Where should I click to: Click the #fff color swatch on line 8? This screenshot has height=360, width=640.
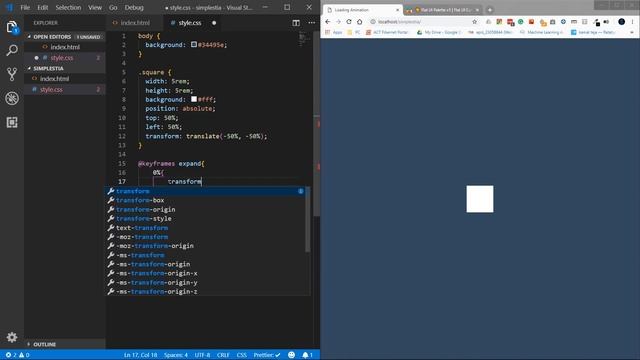coord(194,99)
